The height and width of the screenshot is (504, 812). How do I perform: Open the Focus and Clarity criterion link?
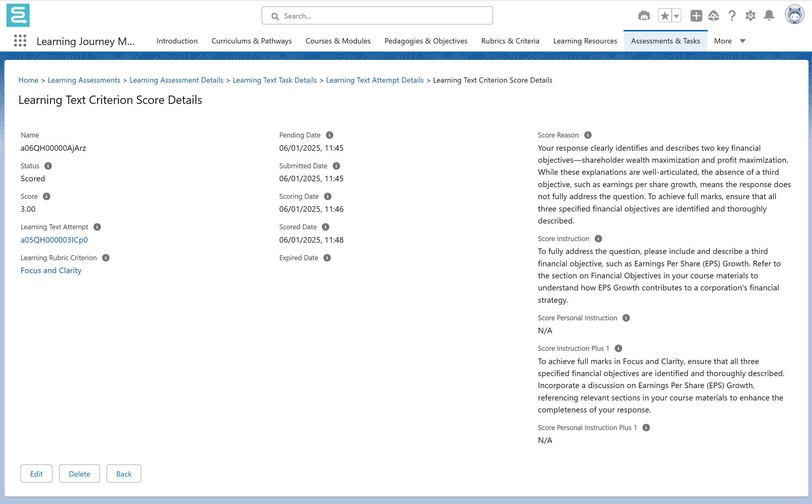click(51, 270)
